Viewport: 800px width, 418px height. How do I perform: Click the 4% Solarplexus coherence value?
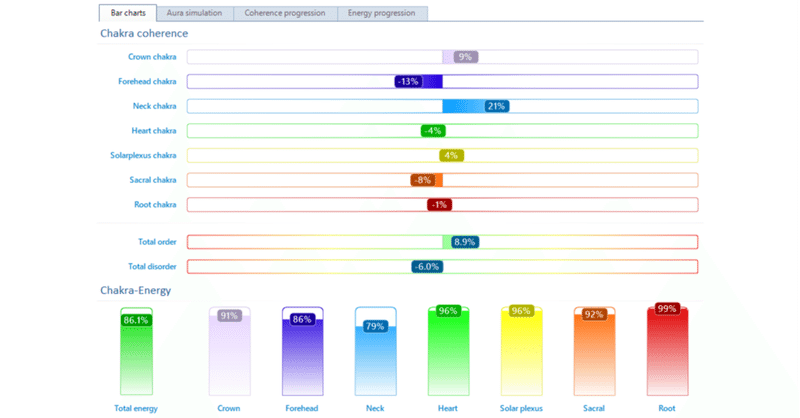(452, 155)
